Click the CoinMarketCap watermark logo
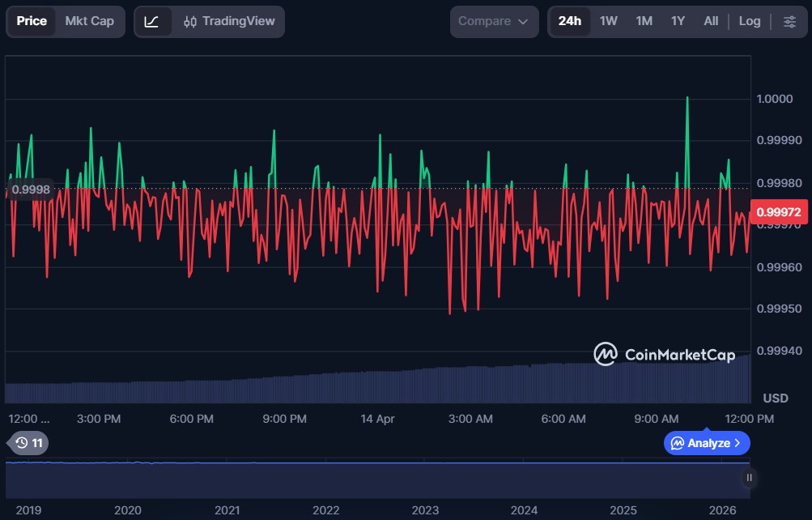The image size is (812, 520). coord(664,354)
